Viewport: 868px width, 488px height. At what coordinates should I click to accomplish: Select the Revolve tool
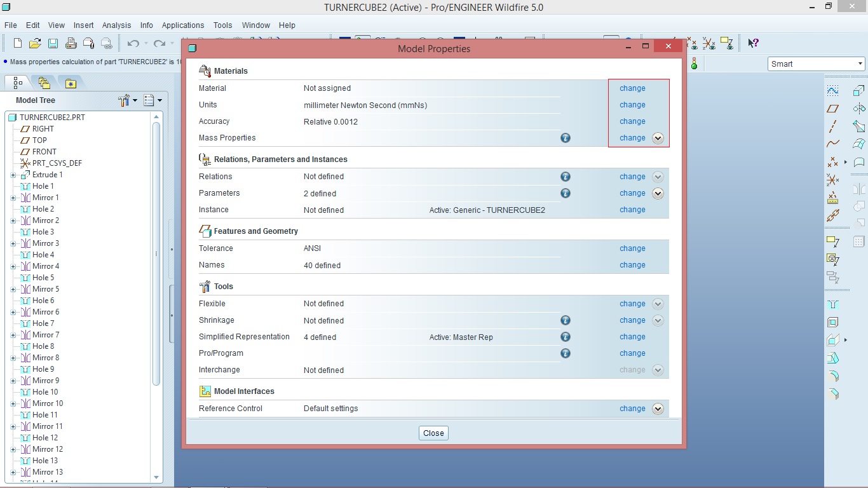pos(859,108)
